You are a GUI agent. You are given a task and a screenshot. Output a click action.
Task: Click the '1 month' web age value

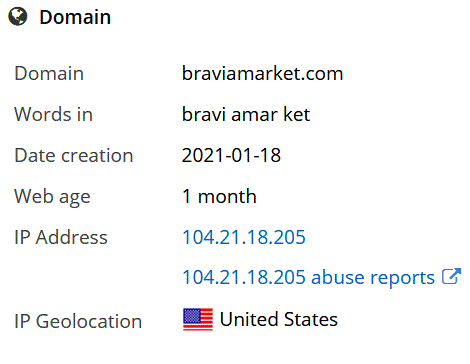219,196
